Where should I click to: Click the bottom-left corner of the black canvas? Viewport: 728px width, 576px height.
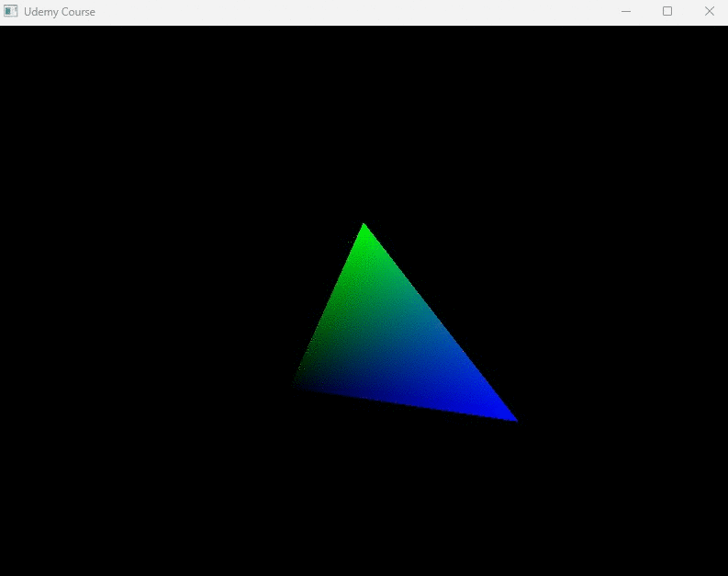[x=4, y=571]
